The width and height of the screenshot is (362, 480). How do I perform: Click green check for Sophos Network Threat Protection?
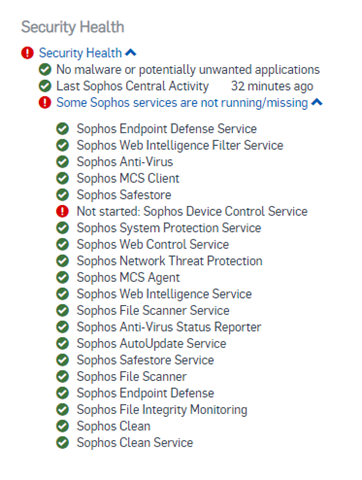62,261
